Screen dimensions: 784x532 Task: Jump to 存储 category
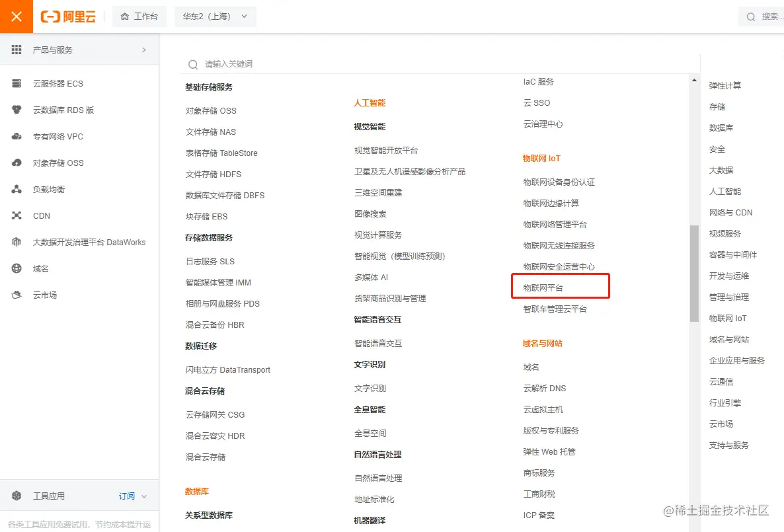717,106
